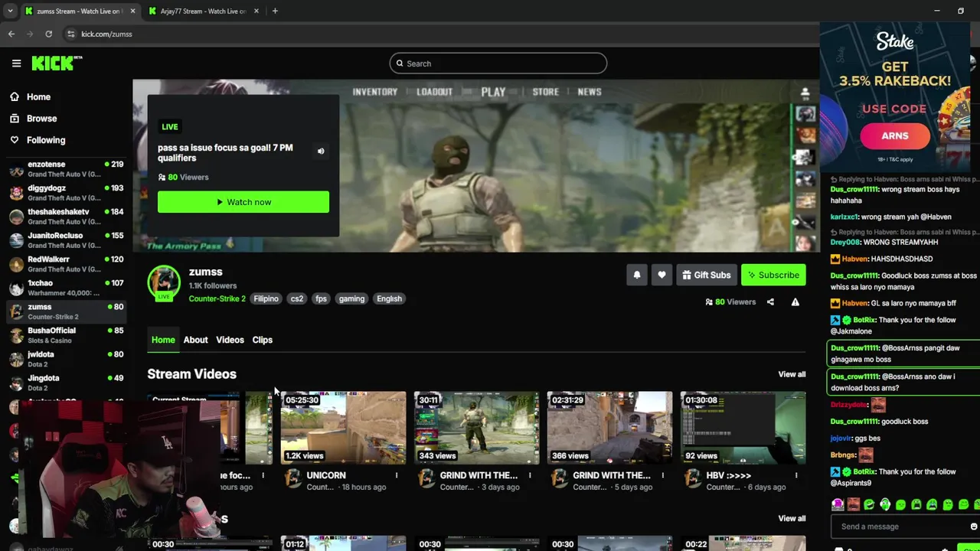Open the HBV video thumbnail
This screenshot has width=980, height=551.
tap(743, 428)
